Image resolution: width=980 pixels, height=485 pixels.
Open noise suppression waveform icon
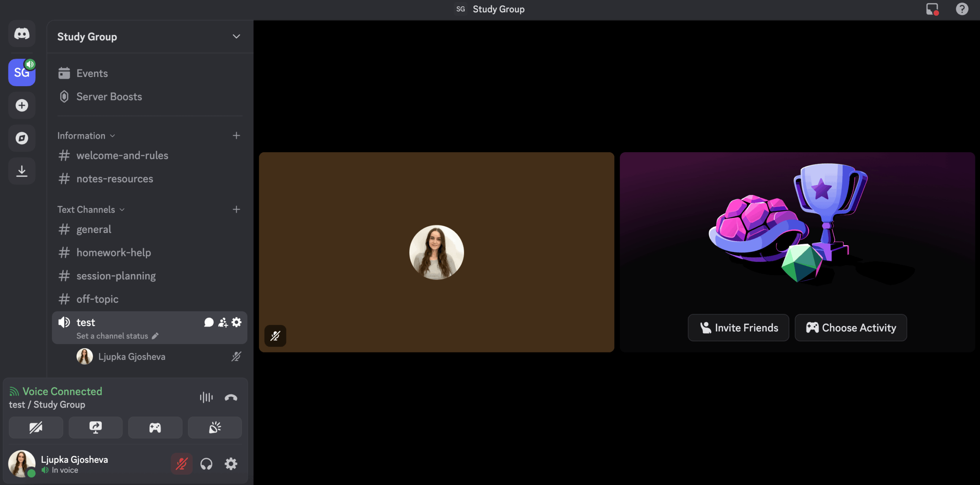point(206,398)
